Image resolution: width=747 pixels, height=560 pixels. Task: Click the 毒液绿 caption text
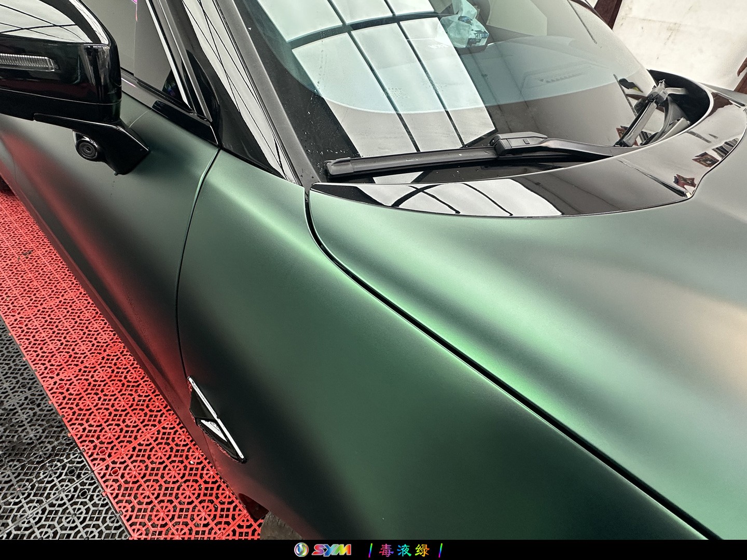405,550
